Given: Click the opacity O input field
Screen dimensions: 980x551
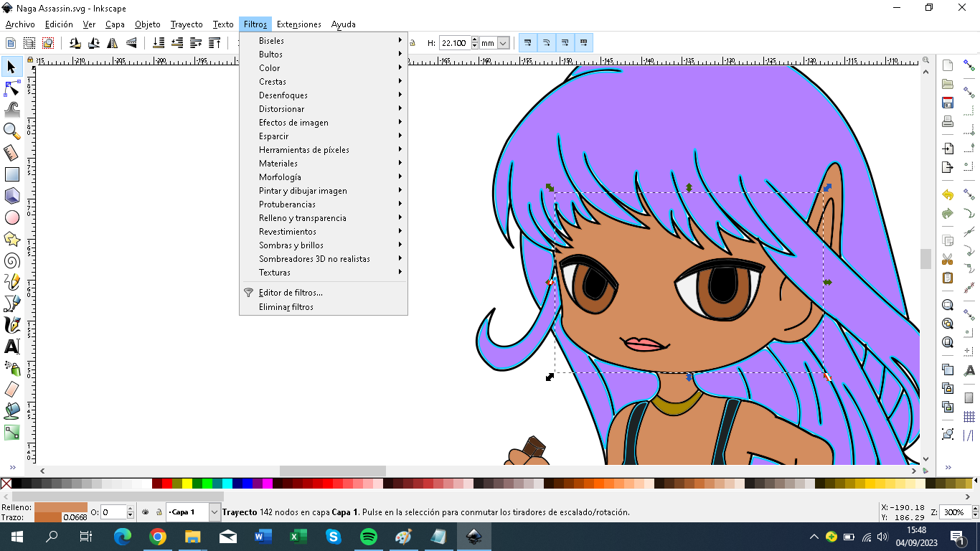Looking at the screenshot, I should click(x=113, y=512).
